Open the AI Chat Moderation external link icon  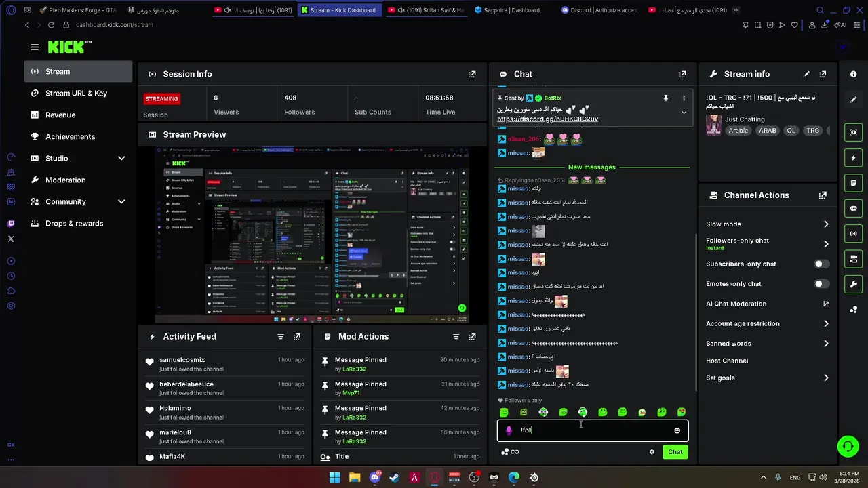[826, 304]
